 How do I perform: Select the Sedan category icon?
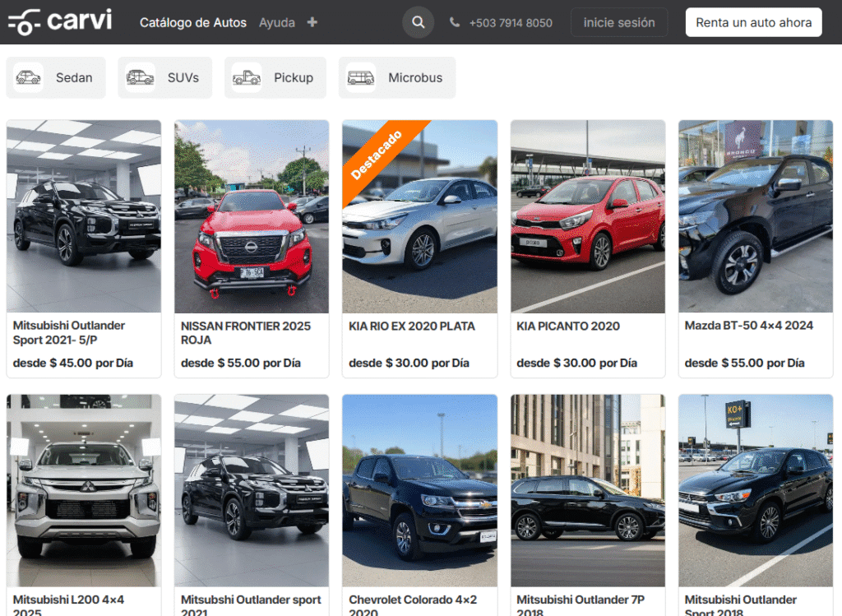click(x=30, y=76)
